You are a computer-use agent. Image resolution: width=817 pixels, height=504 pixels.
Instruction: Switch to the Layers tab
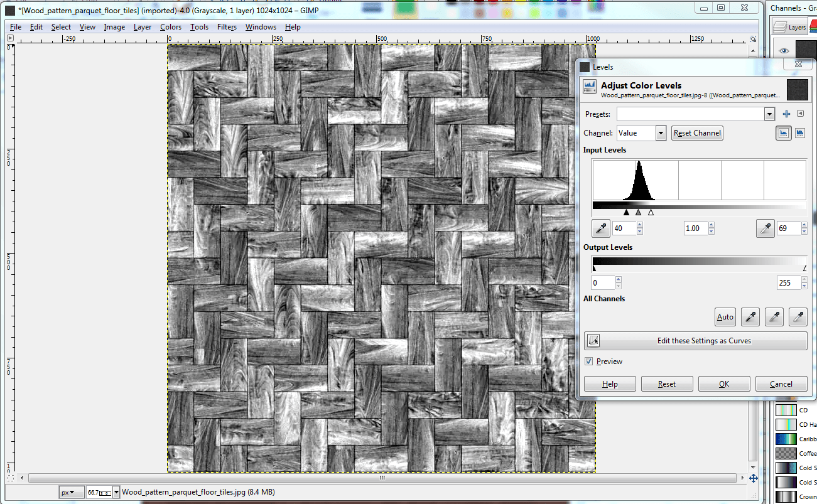coord(791,27)
